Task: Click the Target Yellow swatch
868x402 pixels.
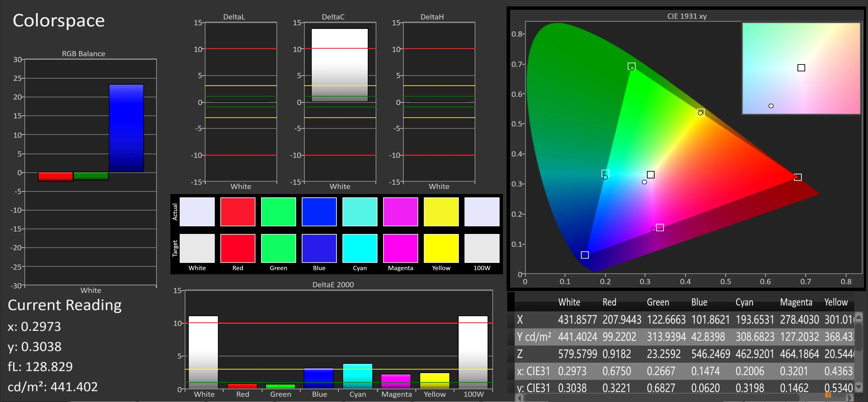Action: 441,248
